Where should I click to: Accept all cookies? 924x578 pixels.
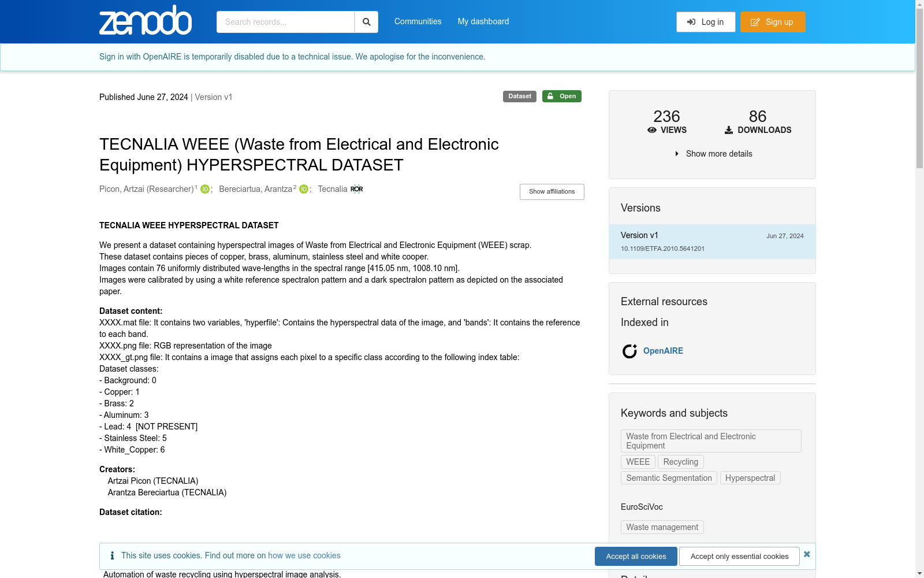(636, 557)
